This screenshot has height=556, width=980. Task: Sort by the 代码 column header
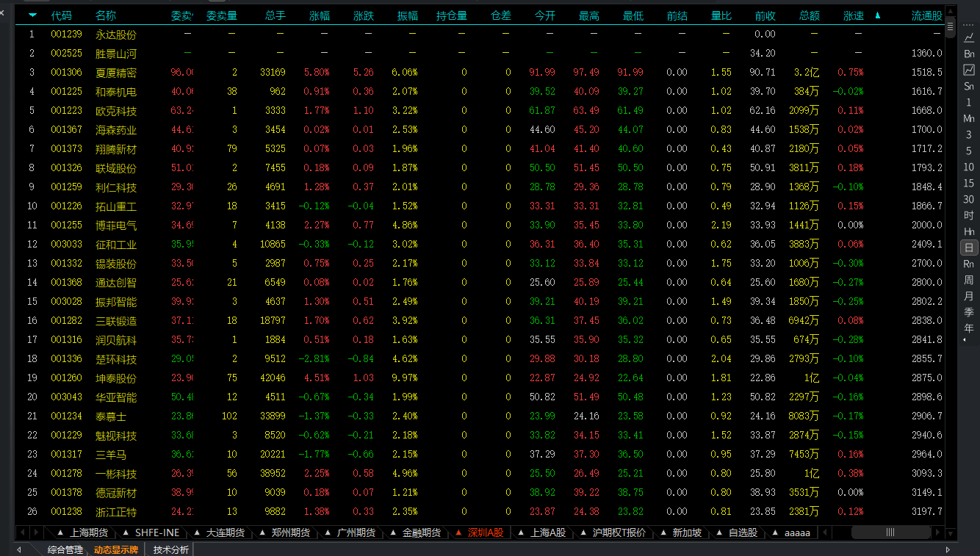pyautogui.click(x=62, y=15)
